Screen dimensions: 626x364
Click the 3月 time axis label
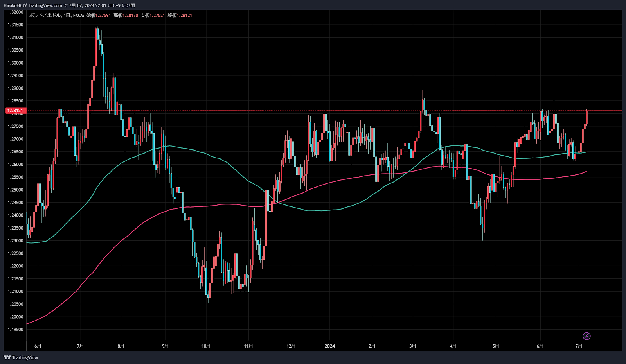point(413,346)
